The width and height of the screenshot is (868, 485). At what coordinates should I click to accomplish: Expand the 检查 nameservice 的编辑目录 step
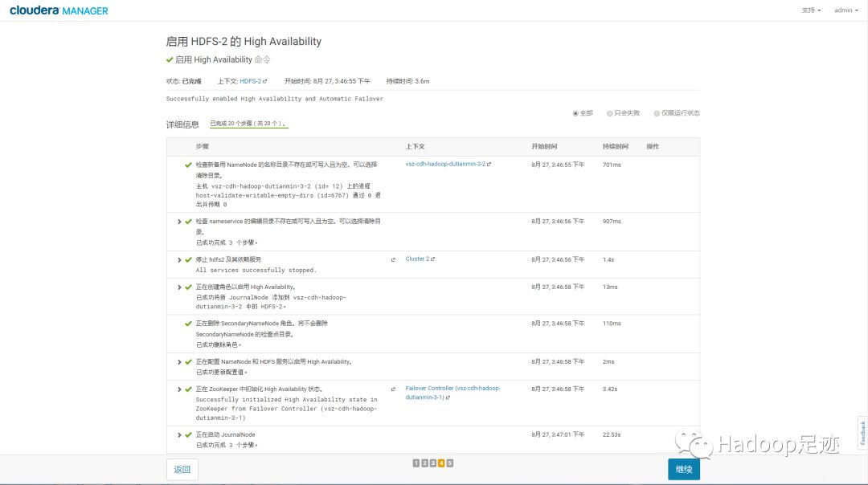179,222
